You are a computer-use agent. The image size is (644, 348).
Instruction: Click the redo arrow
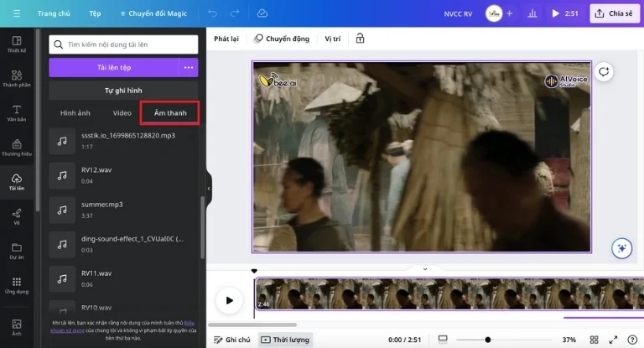[235, 13]
